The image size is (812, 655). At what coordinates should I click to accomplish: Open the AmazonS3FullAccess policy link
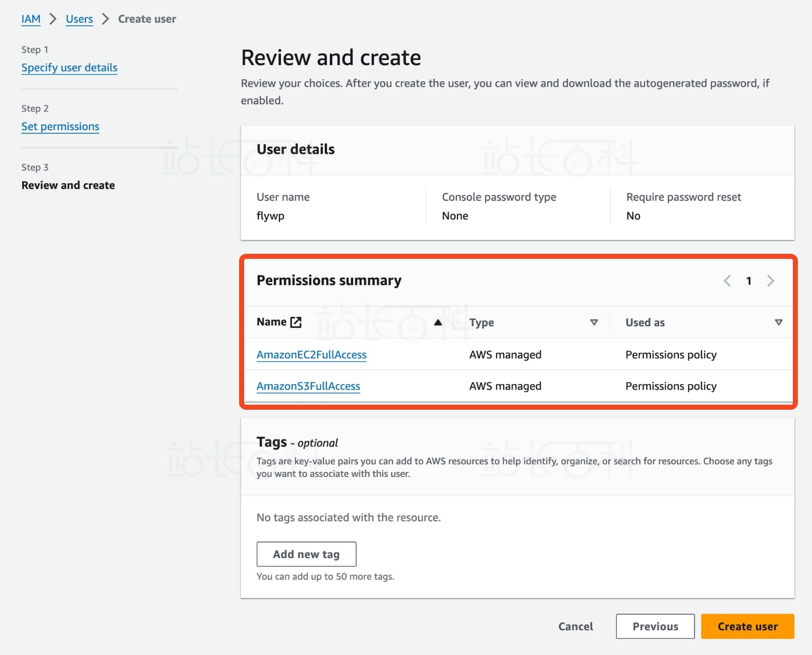click(x=308, y=386)
